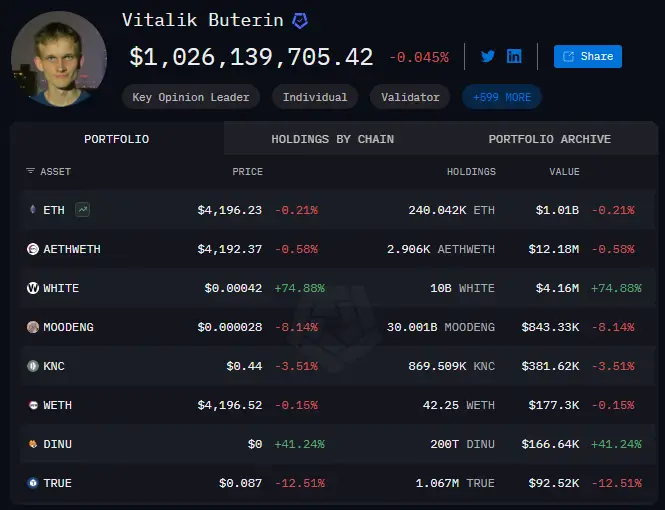Click the Individual tag
665x510 pixels.
tap(315, 97)
